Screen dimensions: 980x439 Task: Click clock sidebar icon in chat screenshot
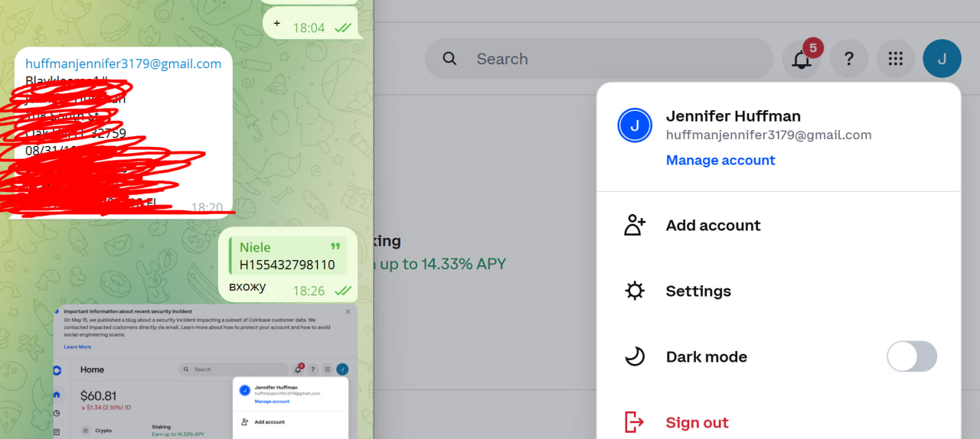57,414
